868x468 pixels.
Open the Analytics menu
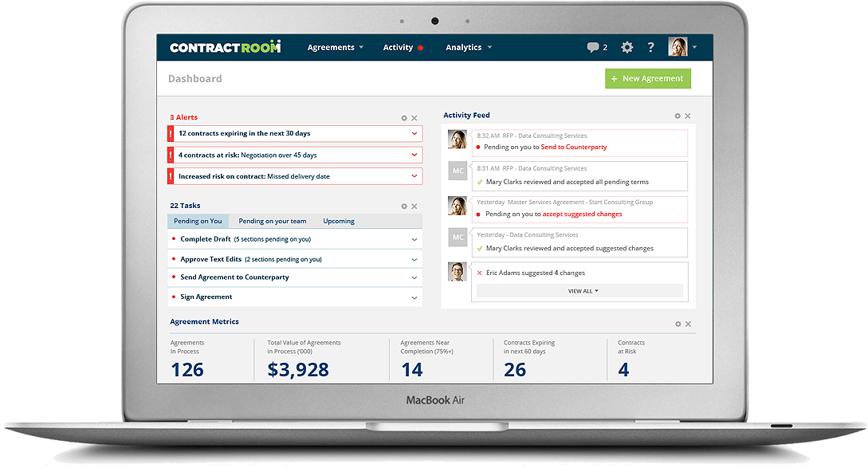(x=469, y=47)
